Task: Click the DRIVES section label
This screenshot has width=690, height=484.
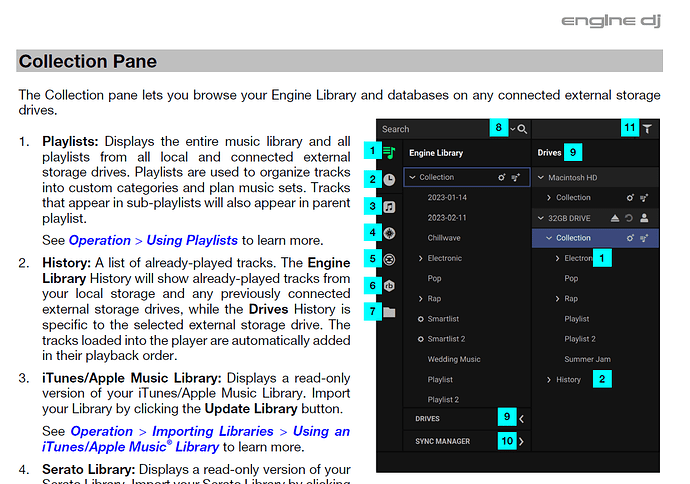Action: click(x=427, y=419)
